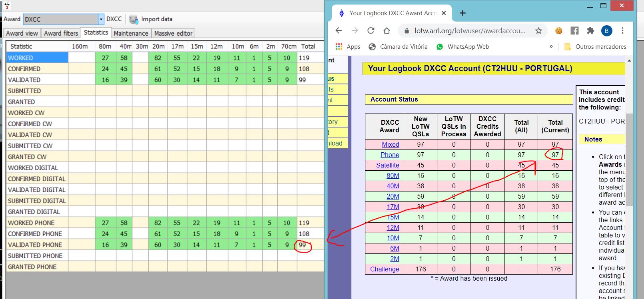Open the Maintenance tab

pos(131,33)
